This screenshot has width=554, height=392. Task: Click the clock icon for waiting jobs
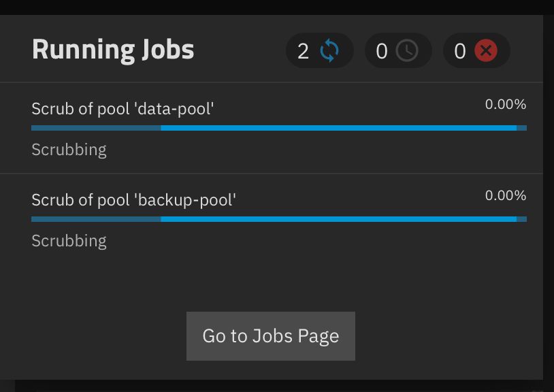(407, 50)
